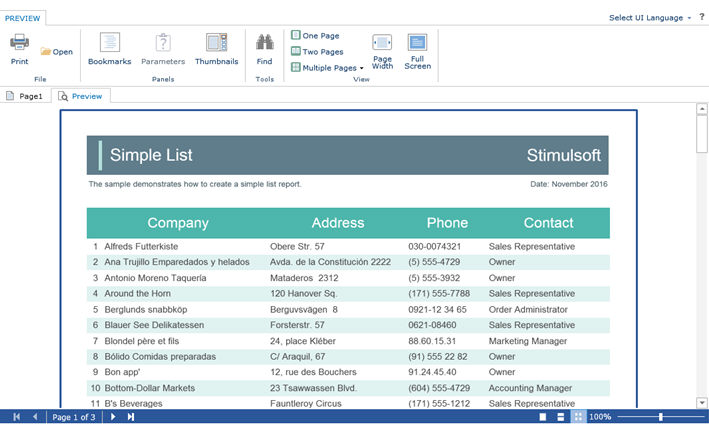The height and width of the screenshot is (424, 709).
Task: Go to the next page
Action: click(113, 417)
